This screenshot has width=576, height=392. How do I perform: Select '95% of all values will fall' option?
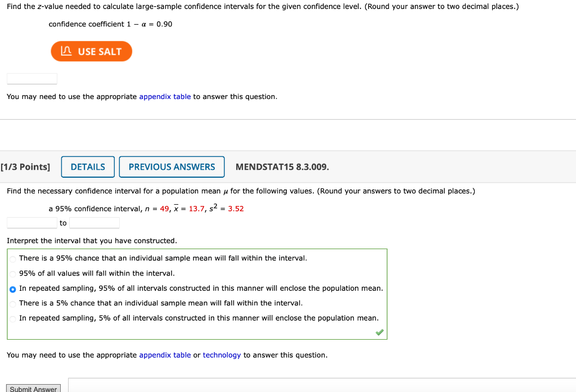[x=12, y=273]
